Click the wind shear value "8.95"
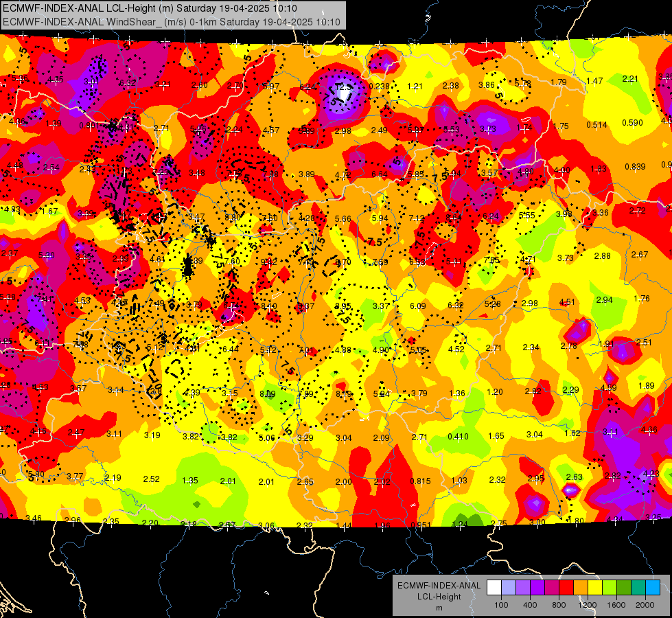 (x=343, y=306)
